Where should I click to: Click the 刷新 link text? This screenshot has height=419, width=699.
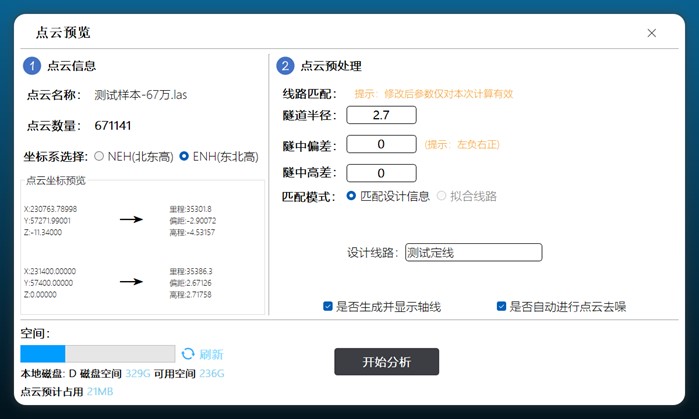tap(211, 354)
